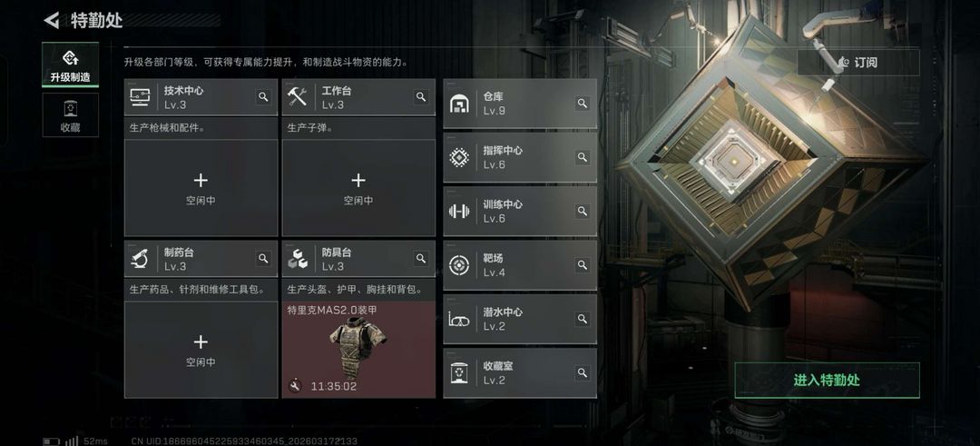Click the magnifier next to 训练中心
This screenshot has width=980, height=446.
(583, 211)
